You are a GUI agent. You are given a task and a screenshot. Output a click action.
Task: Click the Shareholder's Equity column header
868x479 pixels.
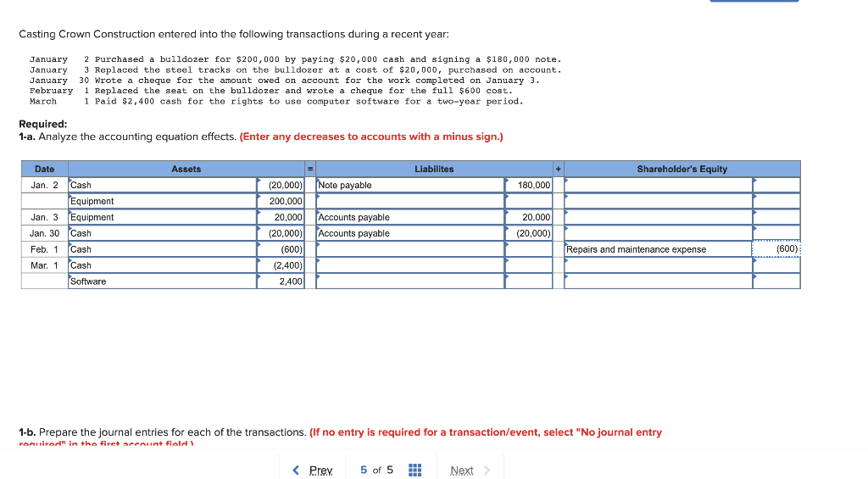pyautogui.click(x=682, y=169)
